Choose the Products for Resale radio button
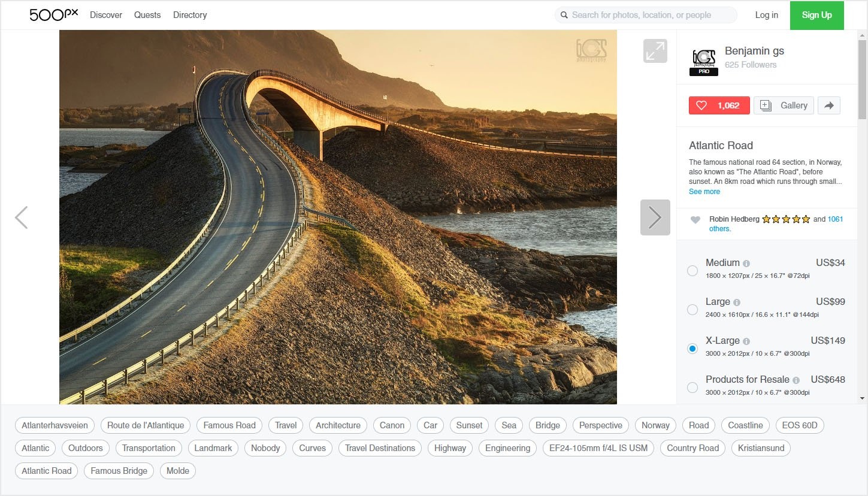Image resolution: width=868 pixels, height=496 pixels. tap(692, 388)
